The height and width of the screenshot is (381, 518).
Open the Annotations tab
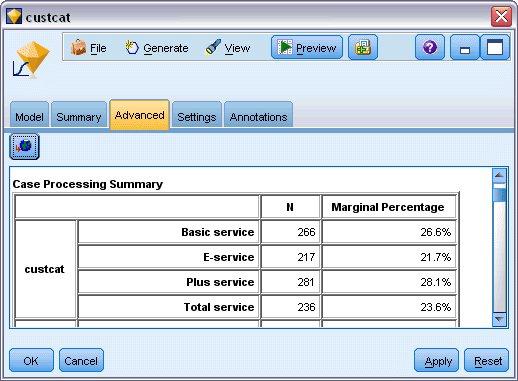[258, 115]
